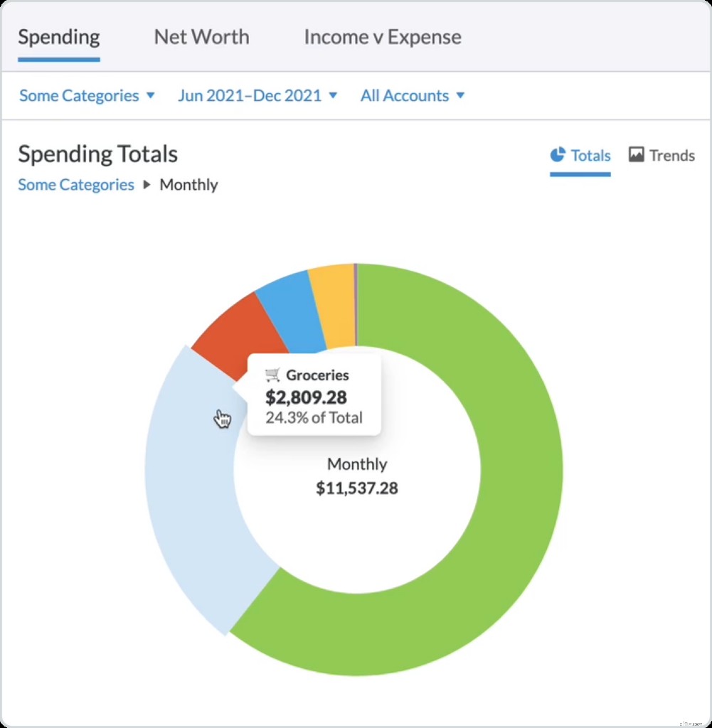Select the Spending tab
Screen dimensions: 712x728
[58, 36]
